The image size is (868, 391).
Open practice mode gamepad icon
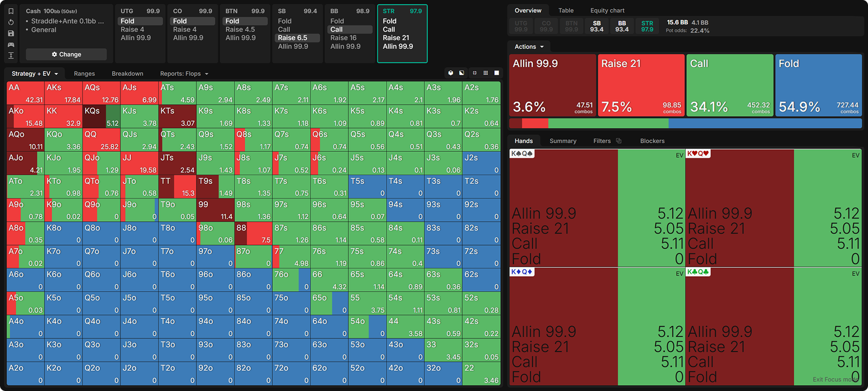click(11, 44)
